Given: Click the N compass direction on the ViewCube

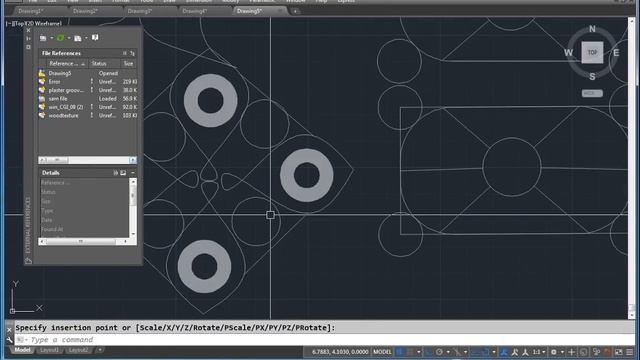Looking at the screenshot, I should tap(592, 29).
